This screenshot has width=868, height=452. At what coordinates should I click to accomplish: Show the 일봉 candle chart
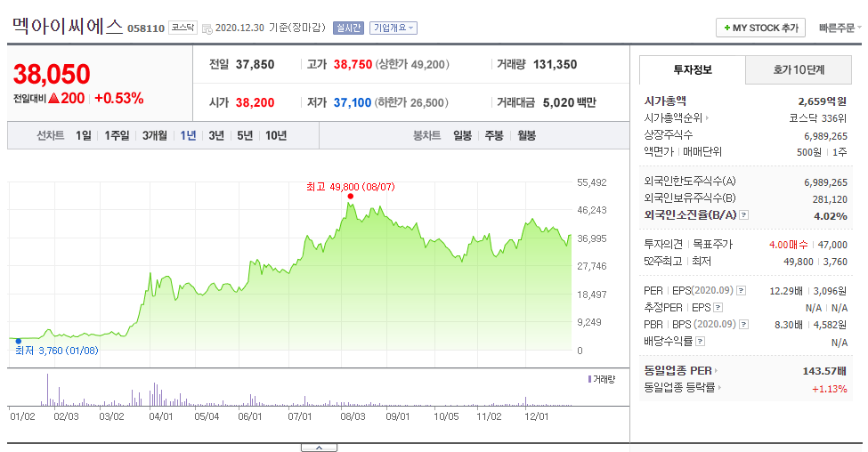(462, 135)
